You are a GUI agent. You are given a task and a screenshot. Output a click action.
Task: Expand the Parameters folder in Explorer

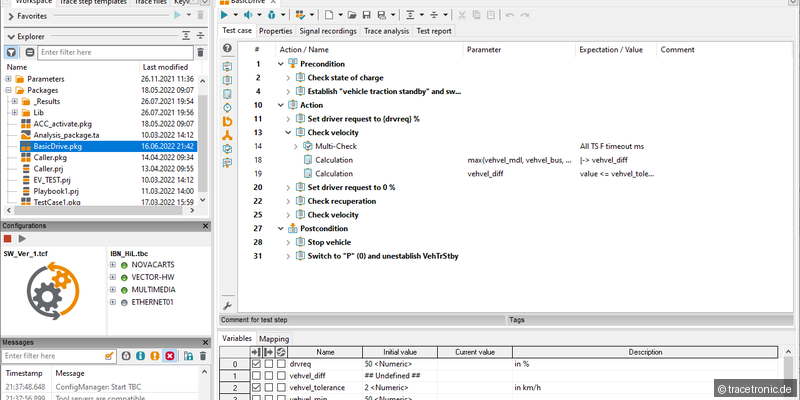pyautogui.click(x=8, y=79)
